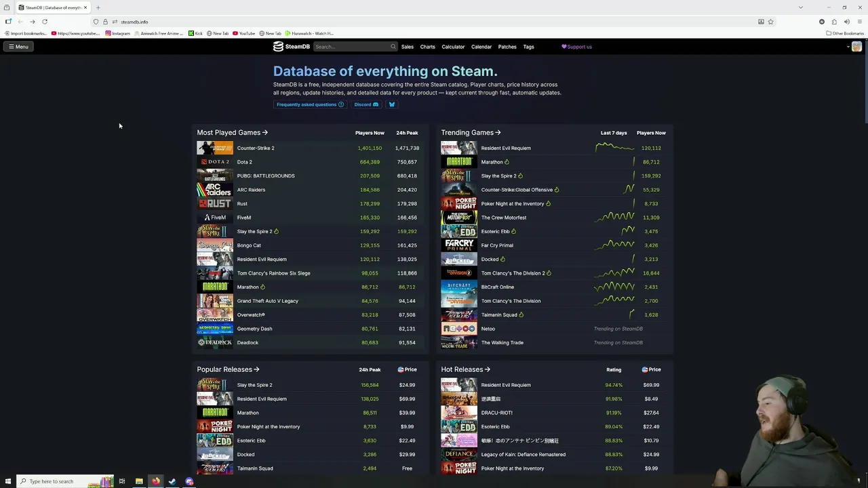
Task: Click BitCraft Online row in Trending Games
Action: 555,287
